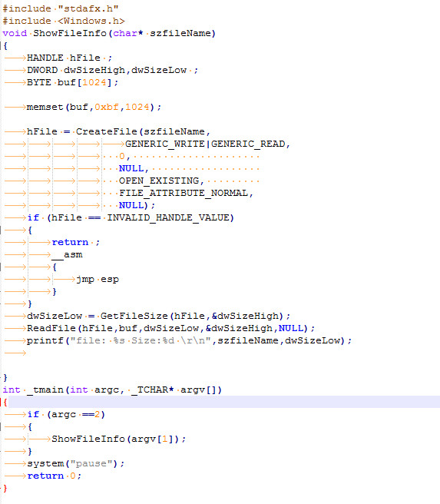
Task: Click the dwSizeLow = GetFileSize line
Action: (x=158, y=316)
